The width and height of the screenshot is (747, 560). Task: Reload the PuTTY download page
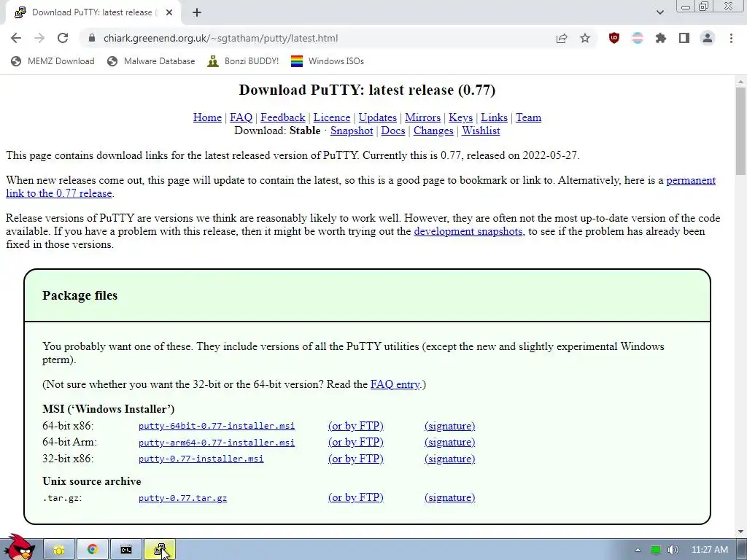pyautogui.click(x=63, y=38)
